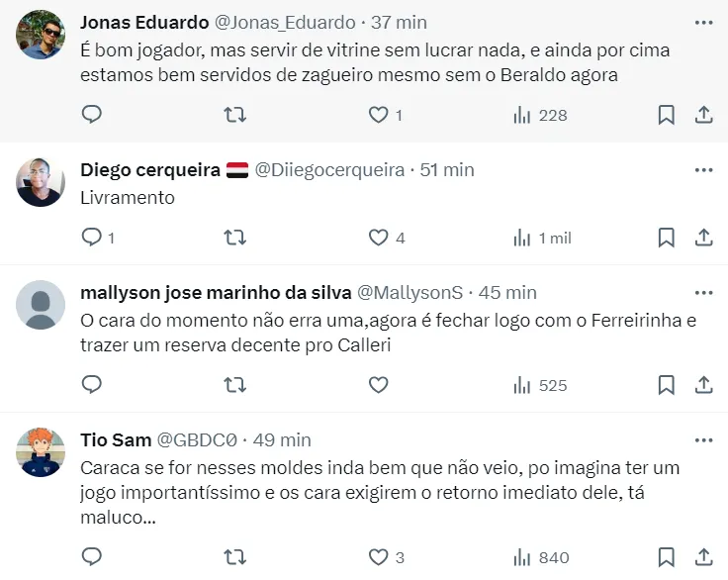
Task: Click Diego cerqueira's profile picture
Action: tap(42, 182)
